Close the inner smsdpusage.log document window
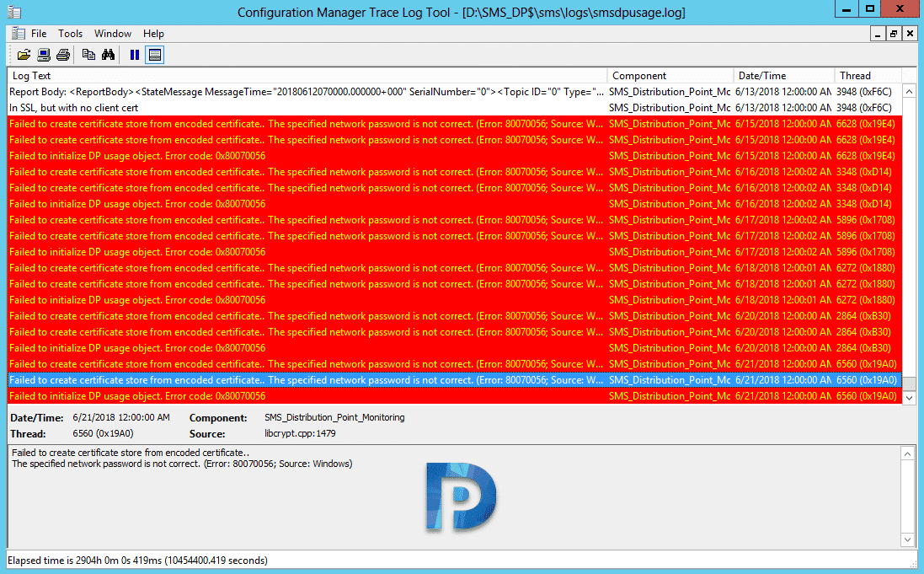Image resolution: width=924 pixels, height=574 pixels. [910, 34]
